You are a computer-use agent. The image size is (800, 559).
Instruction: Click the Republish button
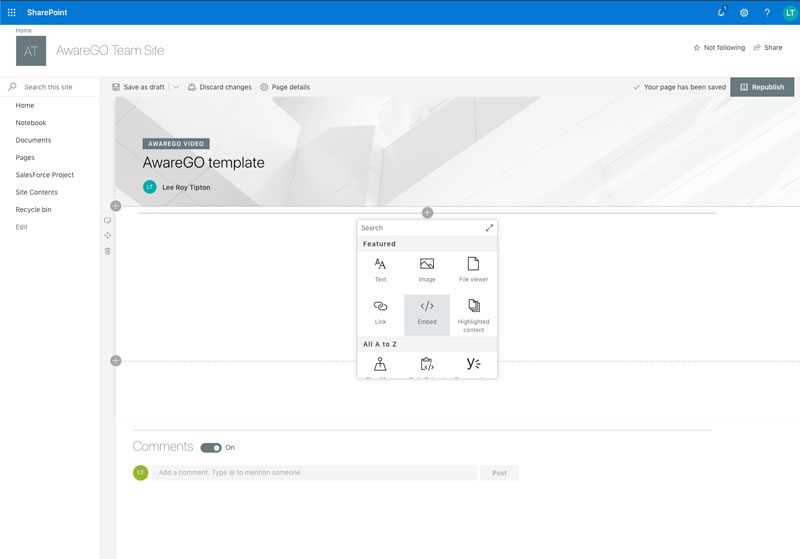(762, 87)
